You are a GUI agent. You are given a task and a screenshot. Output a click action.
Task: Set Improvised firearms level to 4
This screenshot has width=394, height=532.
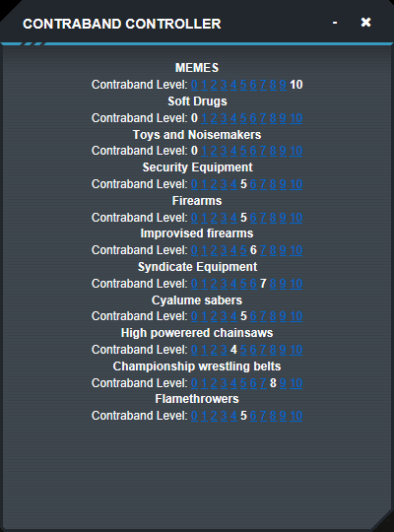coord(233,250)
